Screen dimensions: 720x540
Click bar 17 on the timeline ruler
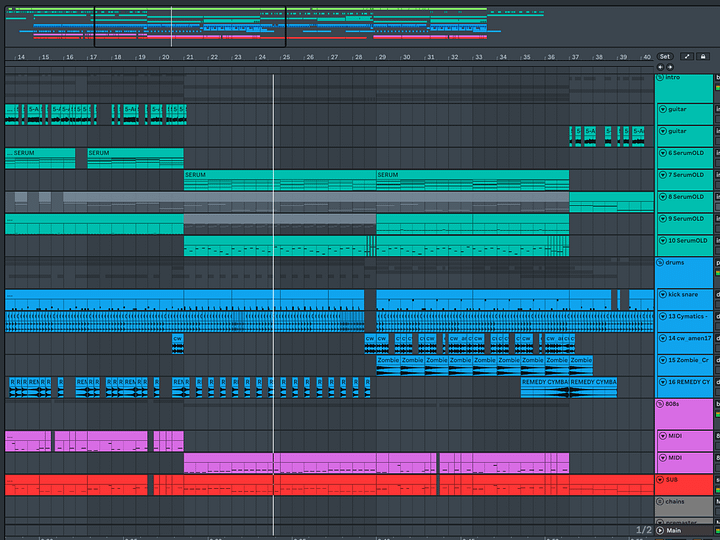tap(93, 57)
